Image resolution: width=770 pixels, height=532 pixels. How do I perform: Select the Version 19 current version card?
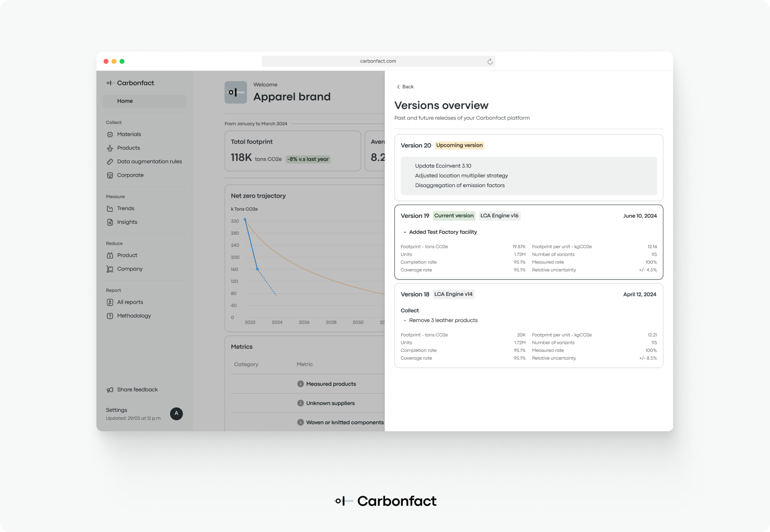coord(529,242)
